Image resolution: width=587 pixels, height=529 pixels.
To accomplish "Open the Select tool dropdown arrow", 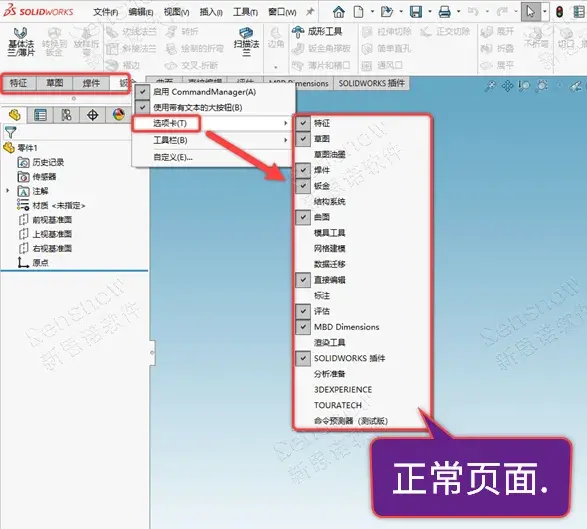I will pos(545,12).
